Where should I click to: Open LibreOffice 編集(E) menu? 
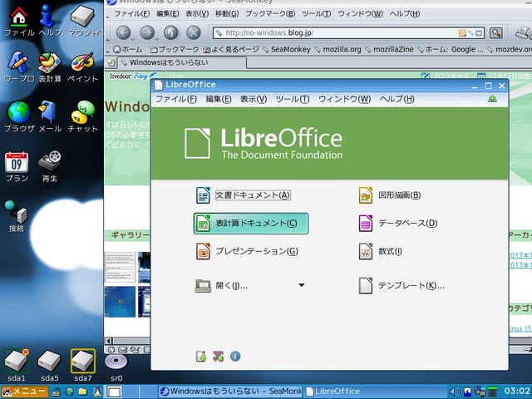coord(218,99)
